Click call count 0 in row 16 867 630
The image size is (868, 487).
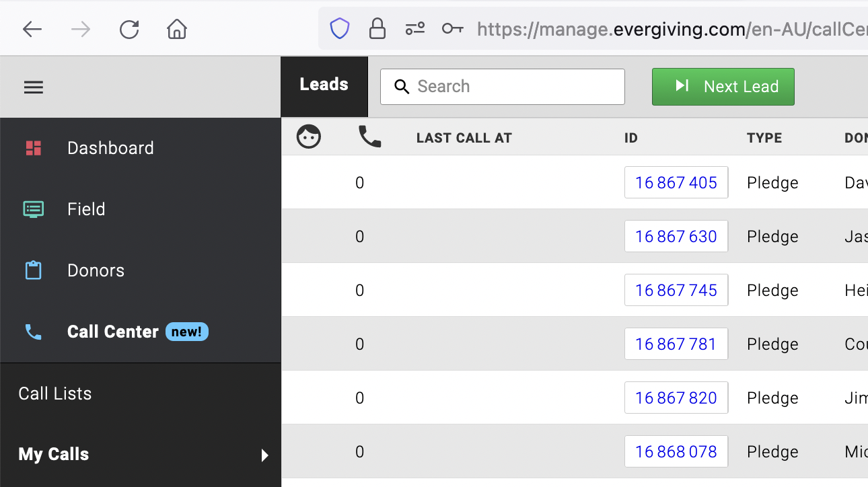tap(360, 237)
